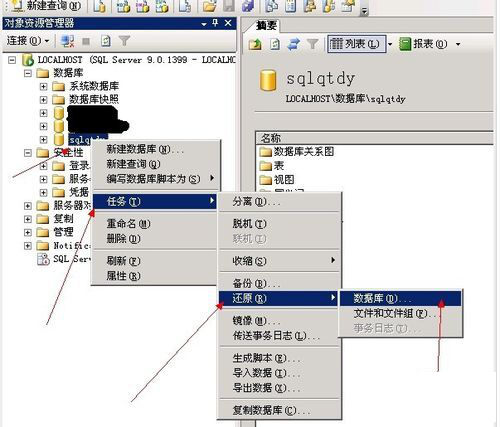
Task: Choose 文件和文件组(F)... in restore submenu
Action: [400, 313]
